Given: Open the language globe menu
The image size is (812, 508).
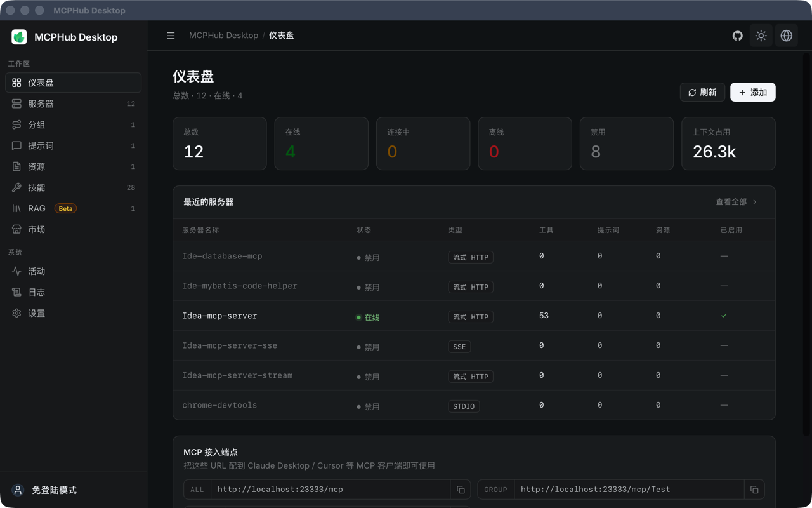Looking at the screenshot, I should pos(787,36).
